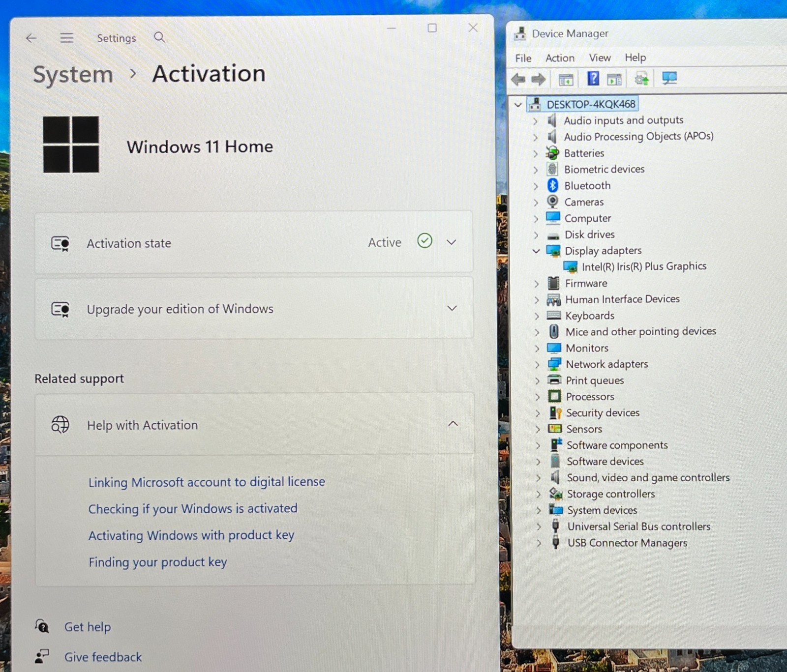
Task: Click the Mice and other pointing devices icon
Action: 554,331
